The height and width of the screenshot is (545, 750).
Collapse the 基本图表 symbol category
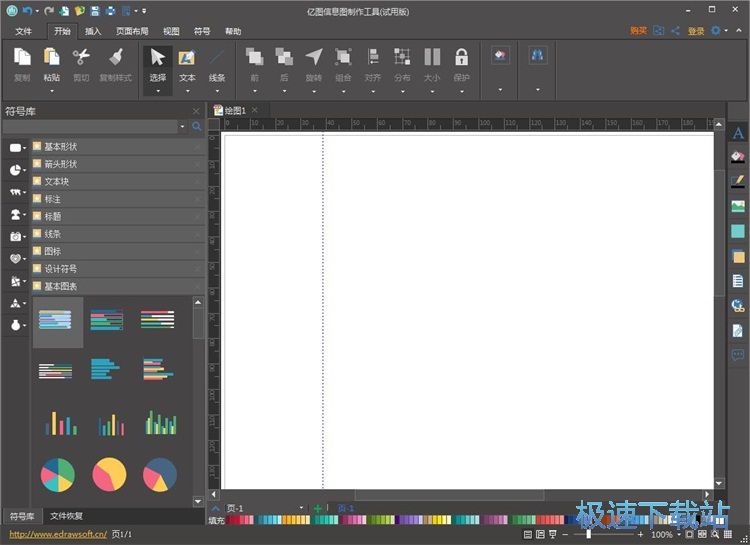tap(61, 286)
